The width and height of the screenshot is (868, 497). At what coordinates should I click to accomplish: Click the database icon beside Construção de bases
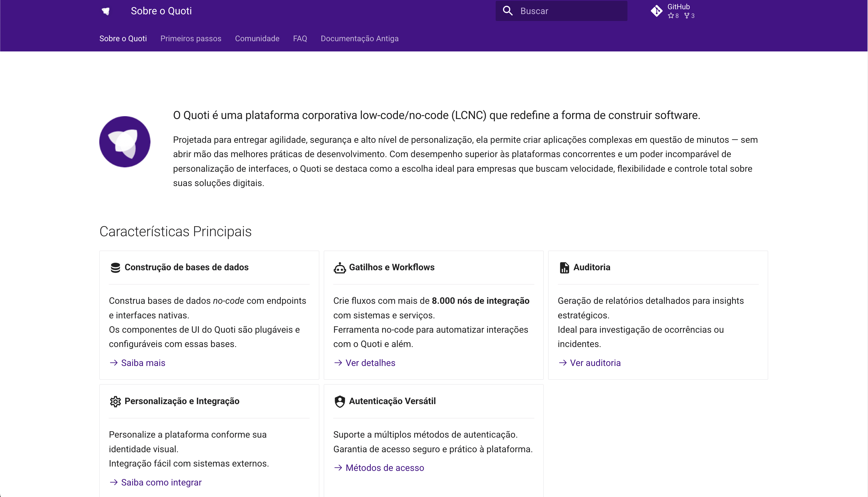[115, 268]
